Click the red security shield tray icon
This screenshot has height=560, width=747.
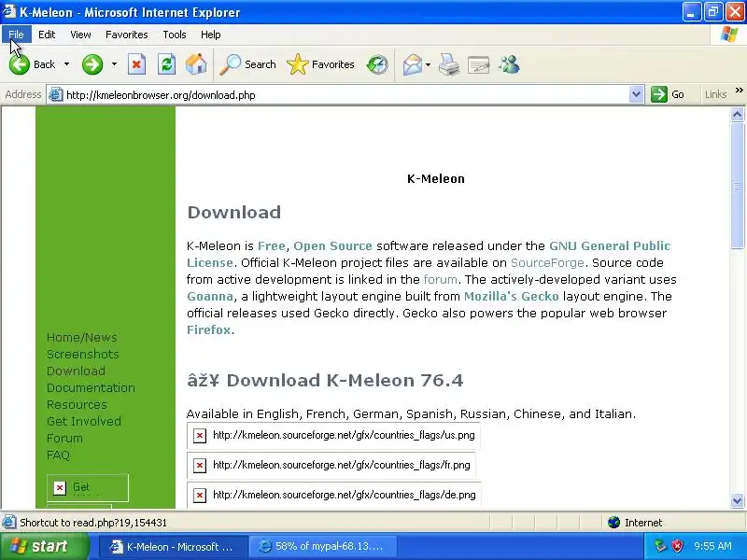click(x=677, y=546)
